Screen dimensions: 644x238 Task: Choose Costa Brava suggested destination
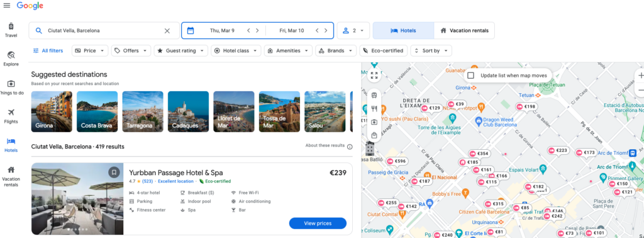click(x=97, y=111)
